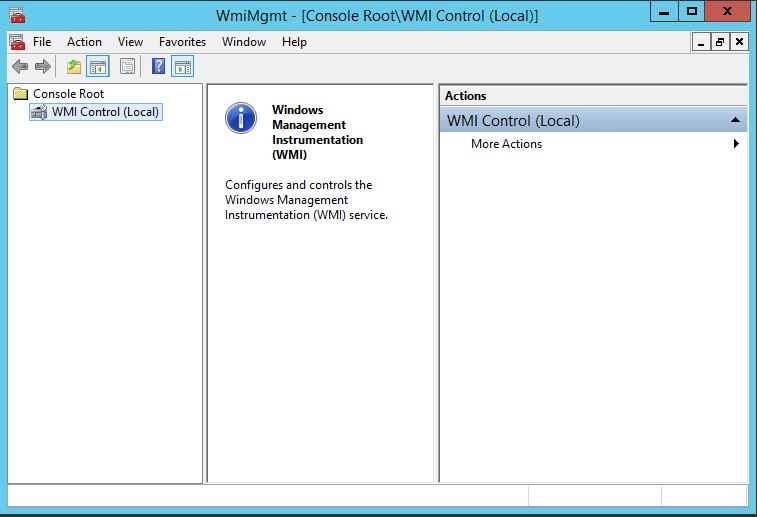Image resolution: width=757 pixels, height=517 pixels.
Task: Select WMI Control (Local) tree node
Action: (x=105, y=112)
